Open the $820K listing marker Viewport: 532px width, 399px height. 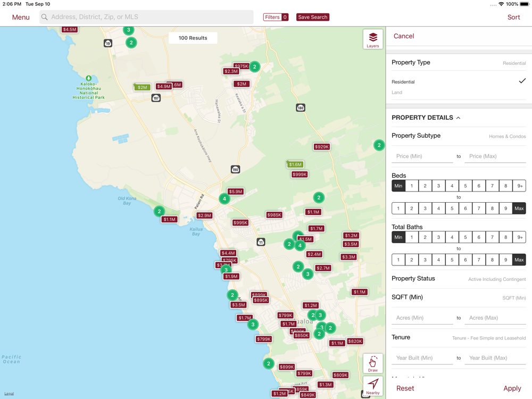pyautogui.click(x=355, y=342)
